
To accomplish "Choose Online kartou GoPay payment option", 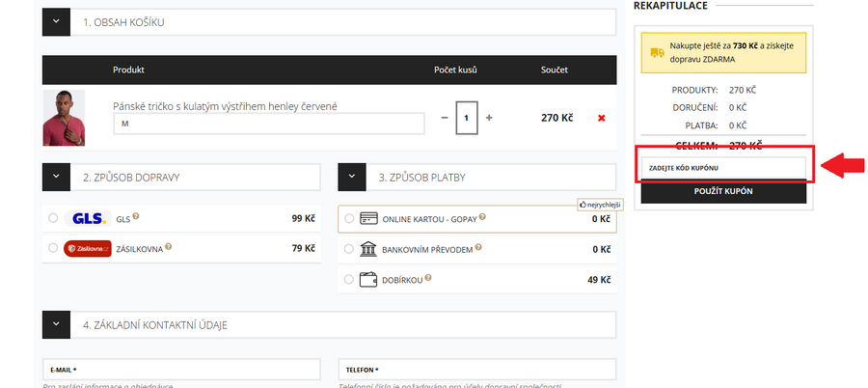I will [x=349, y=218].
